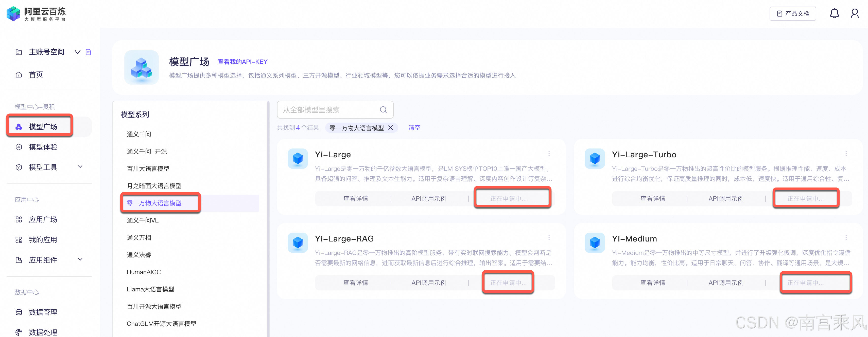Go to 首页 via its home icon

(35, 74)
